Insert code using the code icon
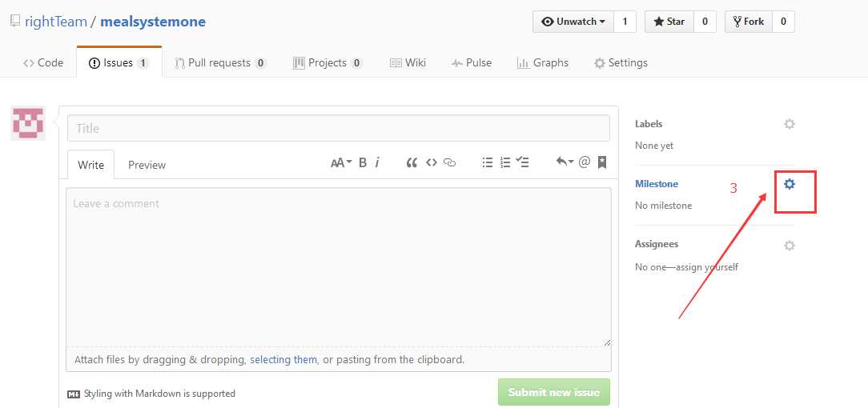Screen dimensions: 868x408 click(x=432, y=162)
